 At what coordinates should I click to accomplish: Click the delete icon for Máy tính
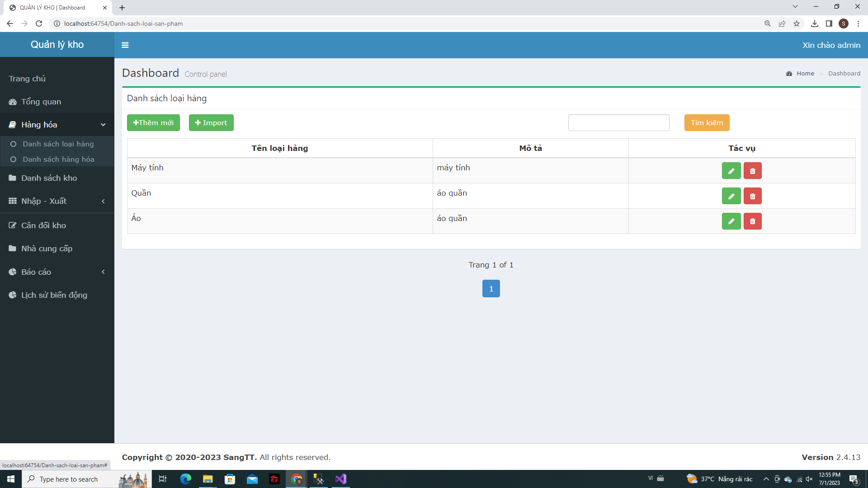[x=753, y=171]
